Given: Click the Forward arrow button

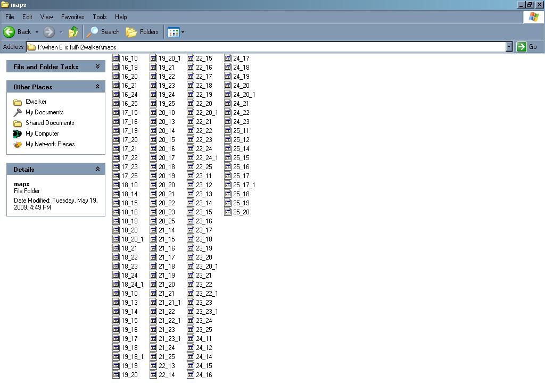Looking at the screenshot, I should 49,32.
